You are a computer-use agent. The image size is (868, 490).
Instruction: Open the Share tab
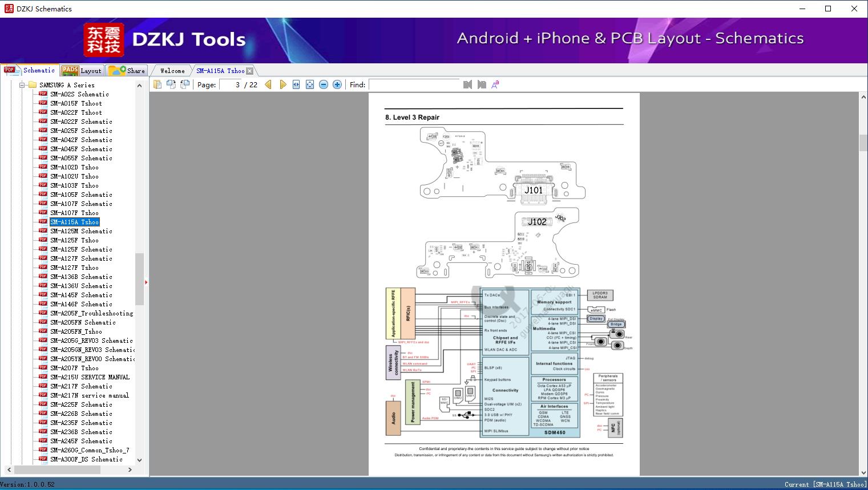point(127,71)
